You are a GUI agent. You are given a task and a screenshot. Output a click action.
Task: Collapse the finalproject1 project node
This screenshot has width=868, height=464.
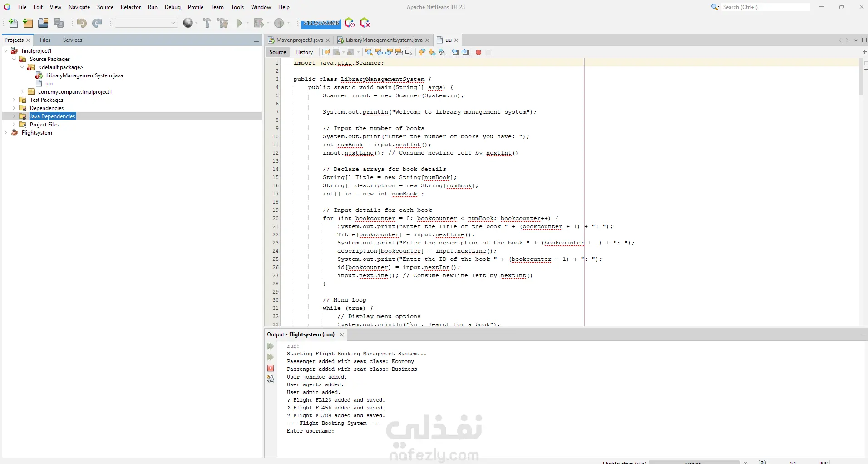click(x=5, y=51)
